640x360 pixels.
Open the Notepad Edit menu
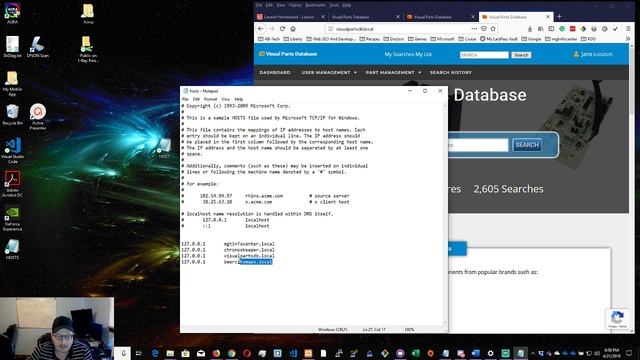coord(196,99)
